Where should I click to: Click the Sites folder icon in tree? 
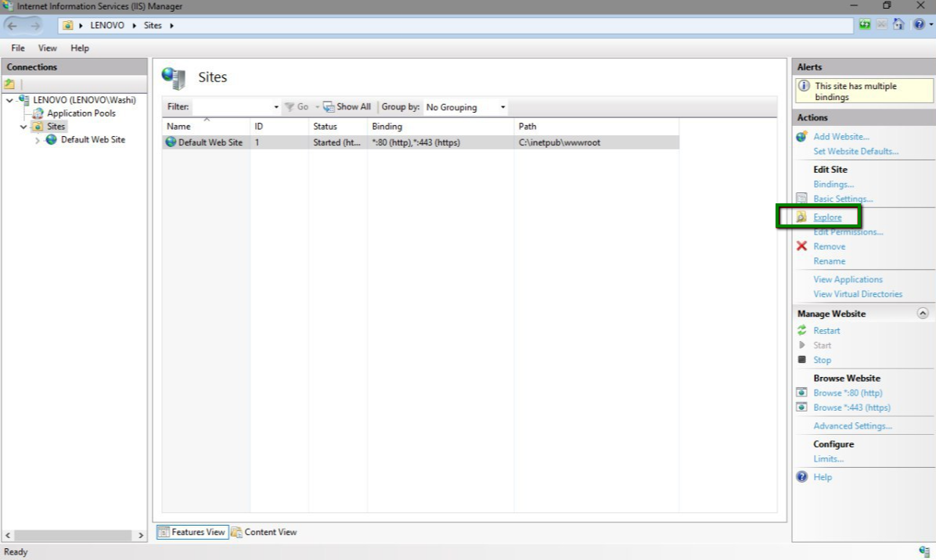38,127
